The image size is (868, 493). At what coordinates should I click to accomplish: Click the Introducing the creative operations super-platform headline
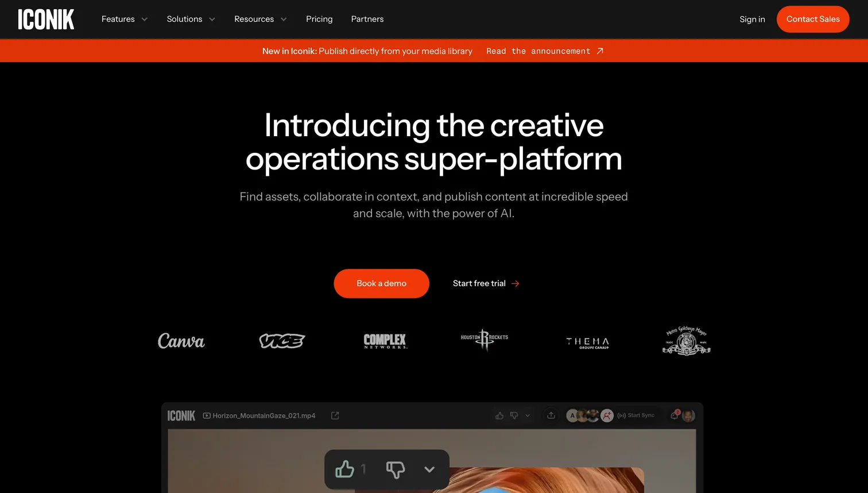(x=434, y=142)
